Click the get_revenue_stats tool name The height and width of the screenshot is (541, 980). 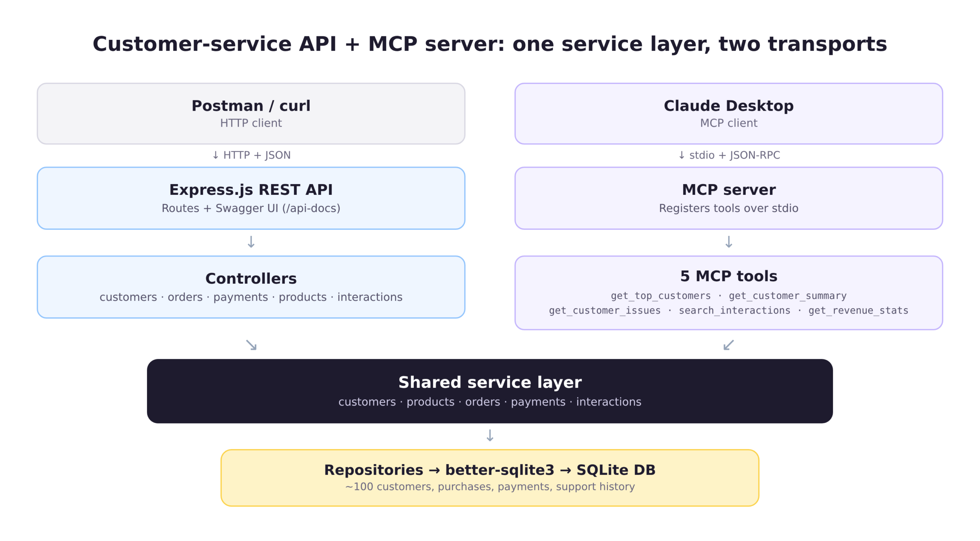(858, 311)
